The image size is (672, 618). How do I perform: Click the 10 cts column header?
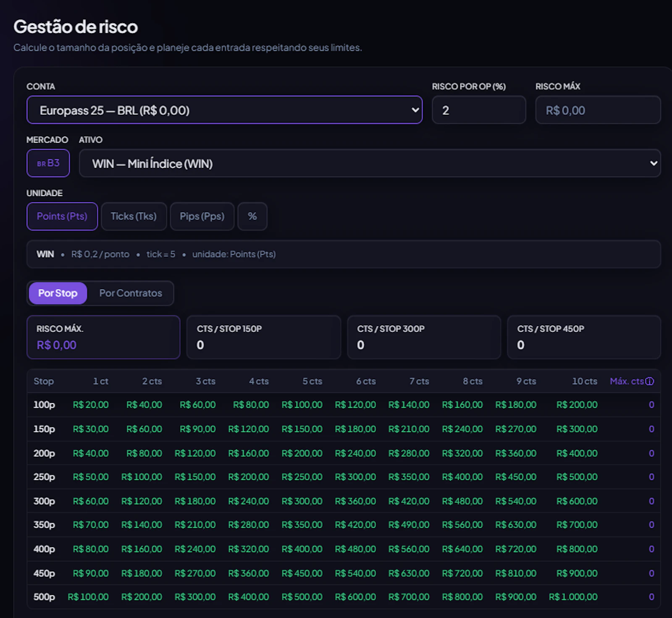click(585, 381)
